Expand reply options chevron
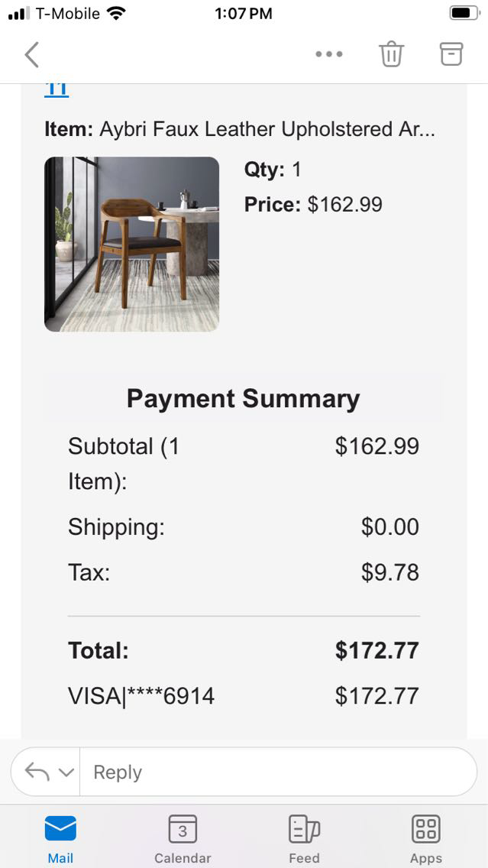The image size is (488, 868). 66,772
